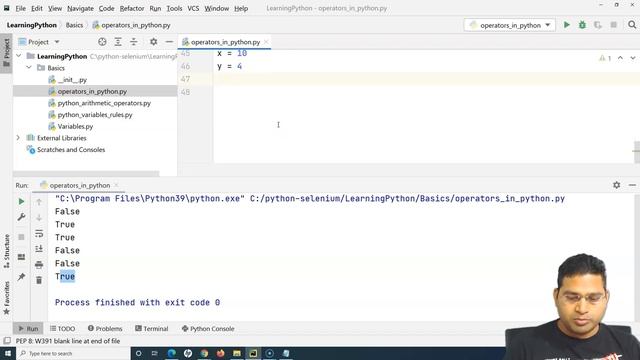Rerun program in Run panel
Image resolution: width=640 pixels, height=360 pixels.
(x=21, y=202)
